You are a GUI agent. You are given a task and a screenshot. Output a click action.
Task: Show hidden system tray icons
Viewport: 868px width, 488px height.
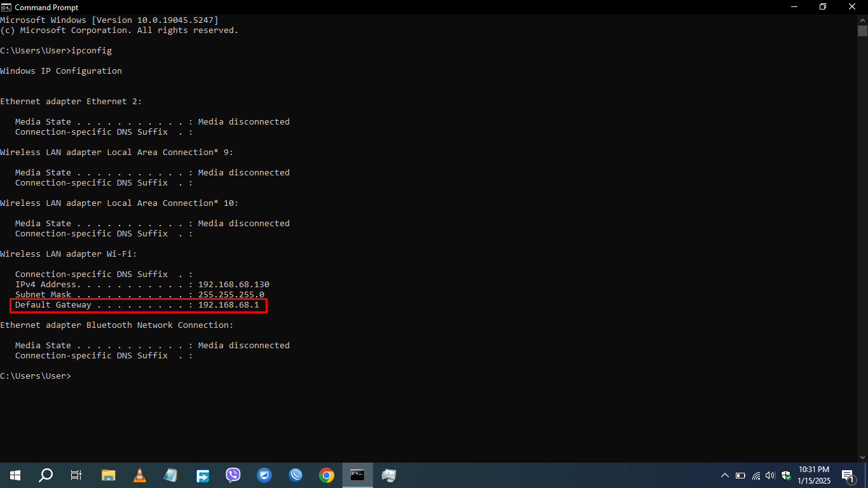pyautogui.click(x=724, y=475)
